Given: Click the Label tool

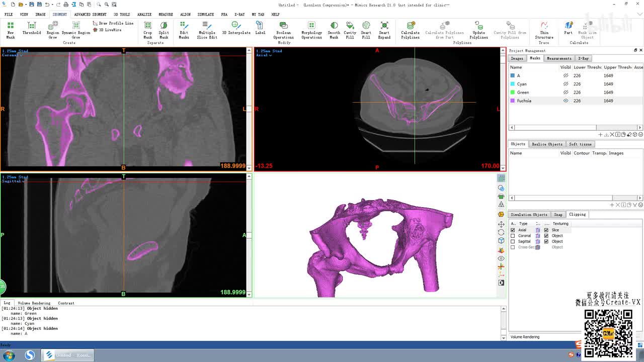Looking at the screenshot, I should (260, 28).
